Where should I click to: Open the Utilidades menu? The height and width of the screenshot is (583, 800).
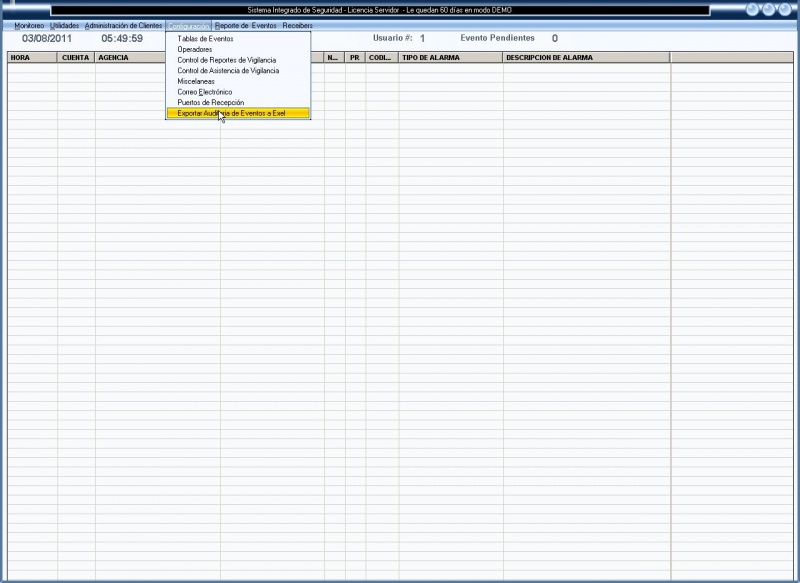(64, 25)
